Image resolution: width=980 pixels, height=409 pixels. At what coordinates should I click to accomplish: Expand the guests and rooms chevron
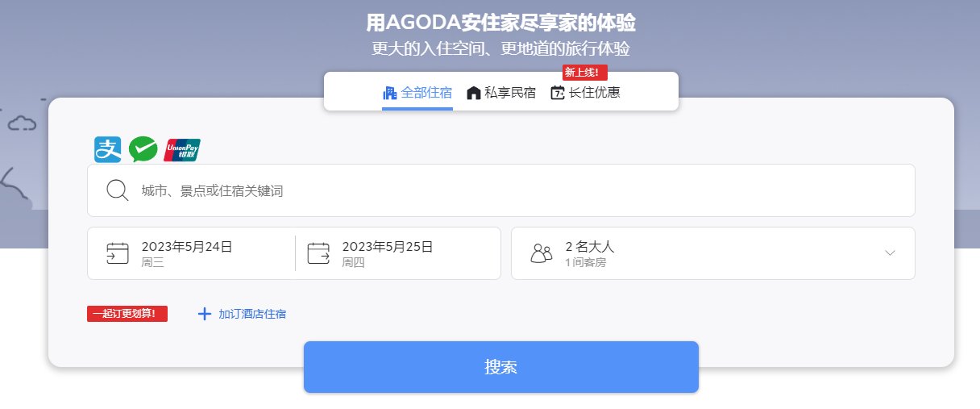tap(891, 252)
